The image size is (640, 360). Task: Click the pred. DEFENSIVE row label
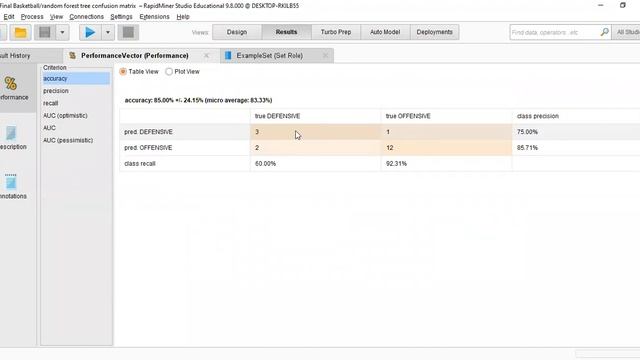(148, 132)
